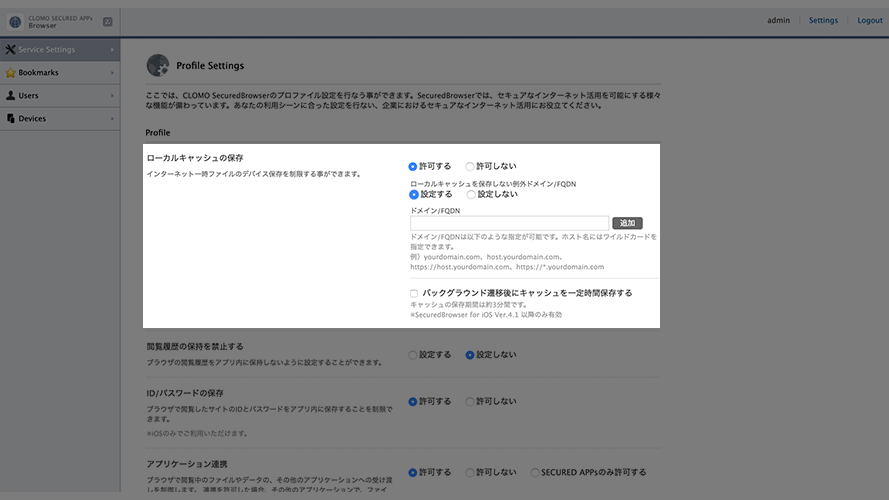Screen dimensions: 889x500
Task: Enable バックグラウンド遷移後にキャッシュを一定時間保存する checkbox
Action: click(414, 293)
